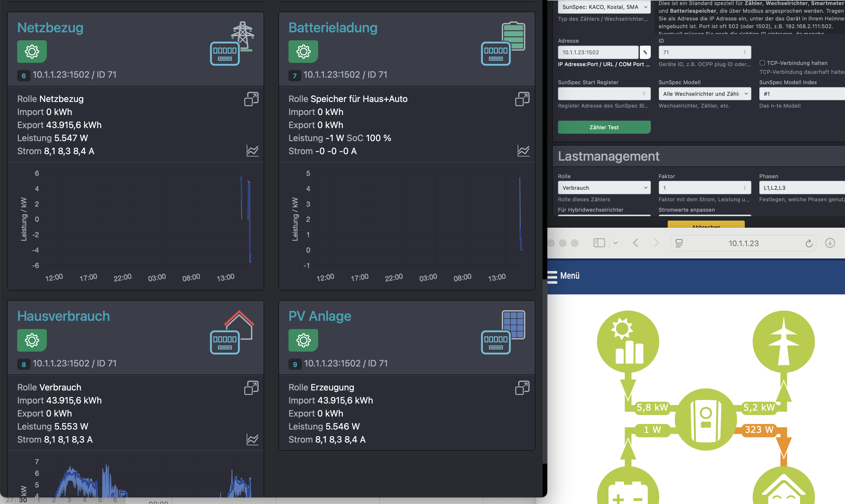Click the page settings icon in Safari address bar
This screenshot has height=504, width=845.
pos(679,243)
